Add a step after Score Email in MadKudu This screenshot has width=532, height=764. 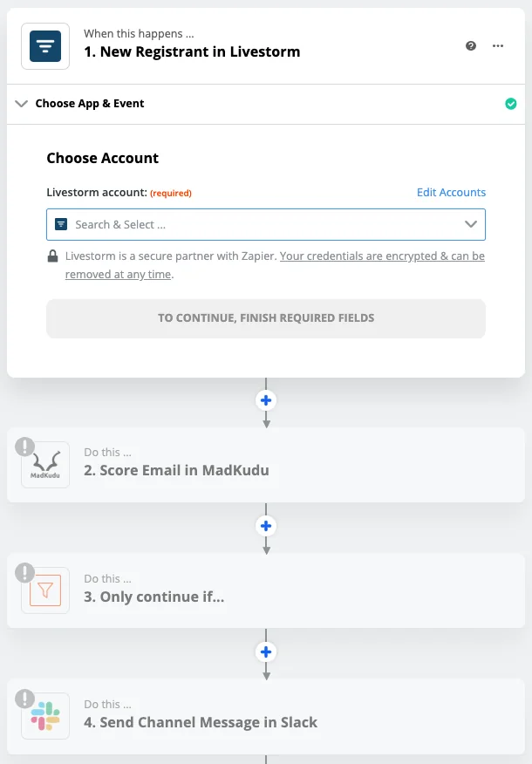266,526
